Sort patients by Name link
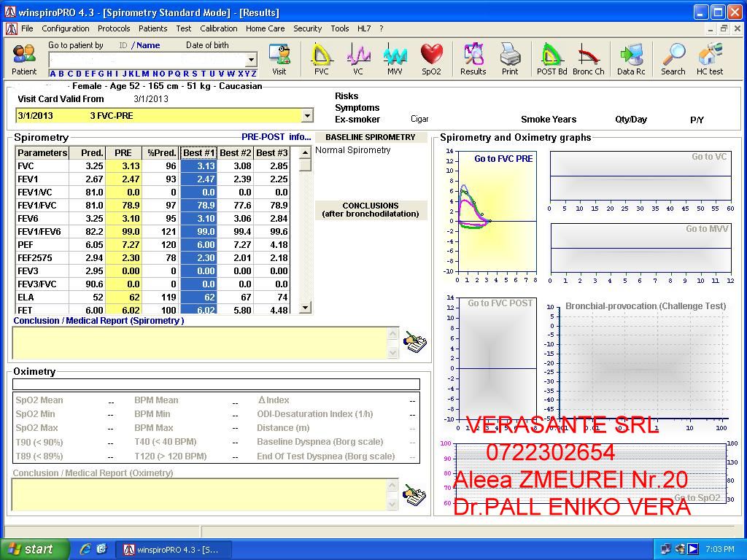This screenshot has width=747, height=560. (x=148, y=45)
